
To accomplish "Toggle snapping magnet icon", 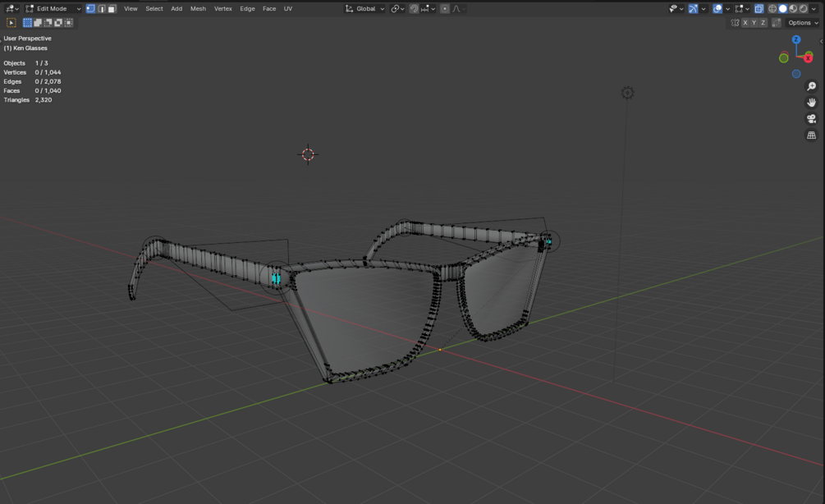I will click(414, 8).
